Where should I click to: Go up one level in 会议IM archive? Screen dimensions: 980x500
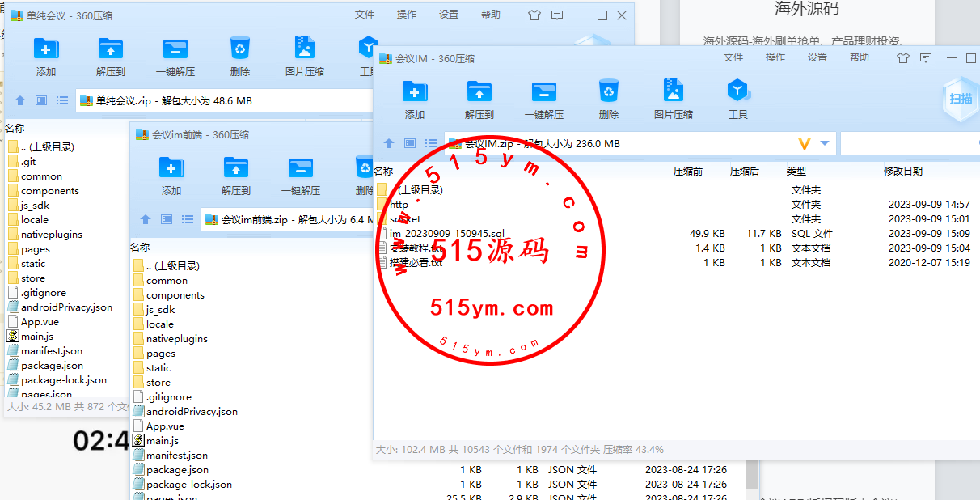(389, 144)
